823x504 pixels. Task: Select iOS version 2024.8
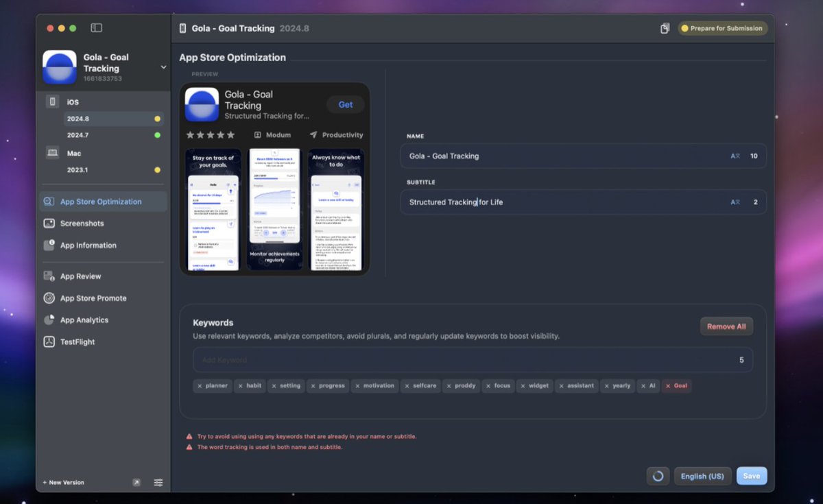[x=114, y=119]
